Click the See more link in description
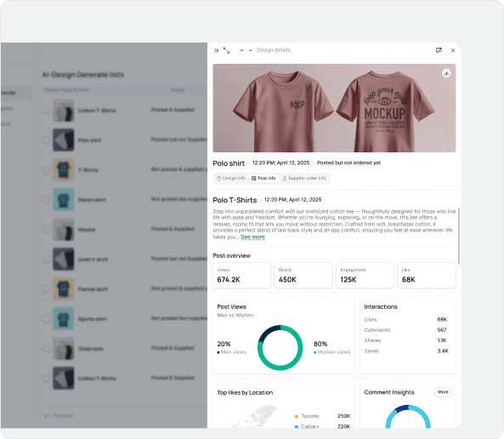Image resolution: width=504 pixels, height=439 pixels. pos(253,237)
